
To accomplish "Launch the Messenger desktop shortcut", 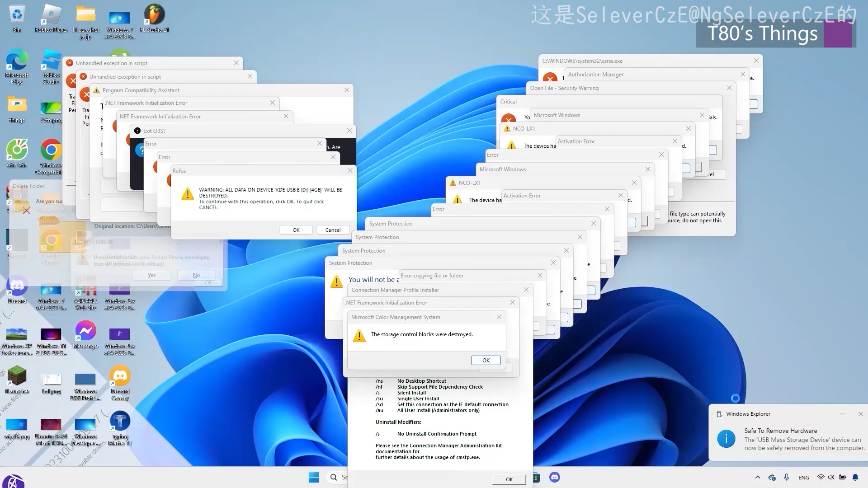I will 85,334.
